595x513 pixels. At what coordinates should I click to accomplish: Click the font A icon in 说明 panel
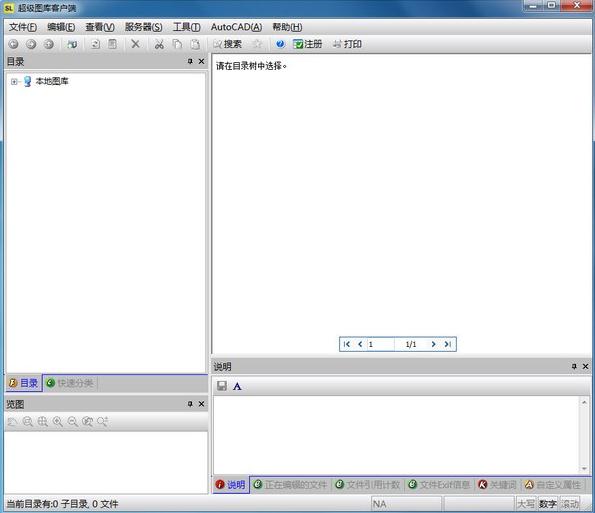point(237,386)
